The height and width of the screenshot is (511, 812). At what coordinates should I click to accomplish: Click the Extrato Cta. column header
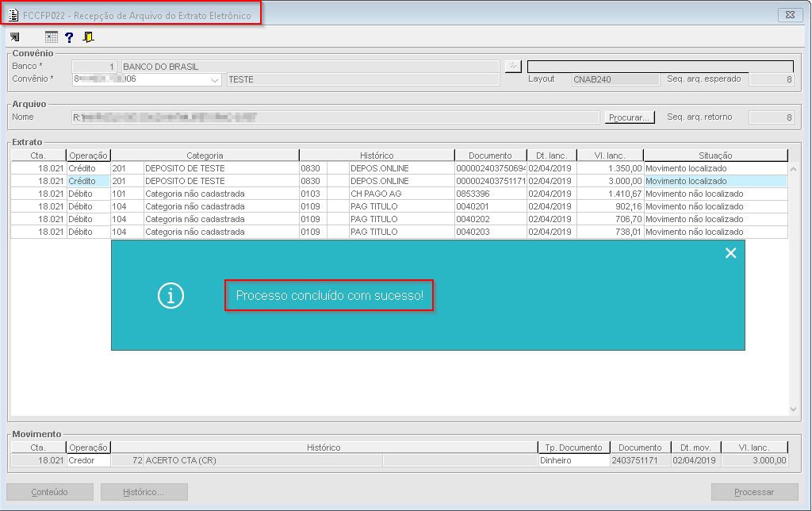point(38,156)
